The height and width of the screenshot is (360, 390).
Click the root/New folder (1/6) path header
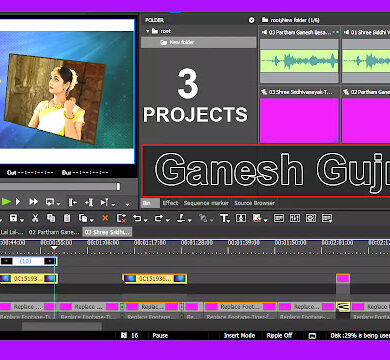coord(291,20)
